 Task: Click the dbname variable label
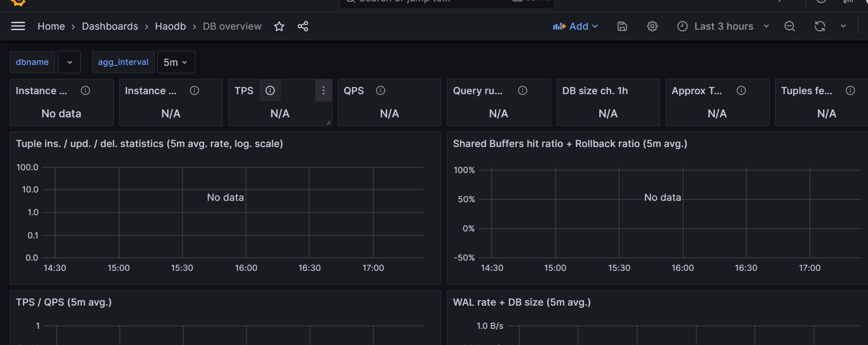(32, 62)
